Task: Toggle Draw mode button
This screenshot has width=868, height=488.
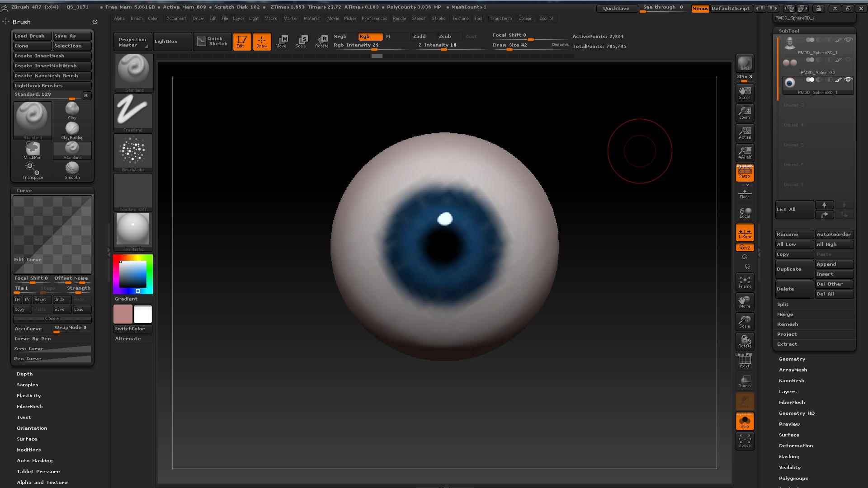Action: pyautogui.click(x=262, y=42)
